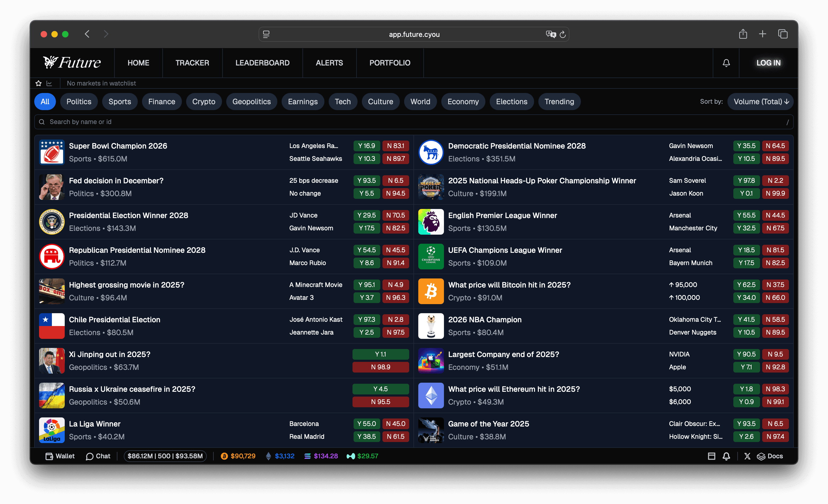This screenshot has height=504, width=828.
Task: Open the Wallet panel in the status bar
Action: coord(59,456)
